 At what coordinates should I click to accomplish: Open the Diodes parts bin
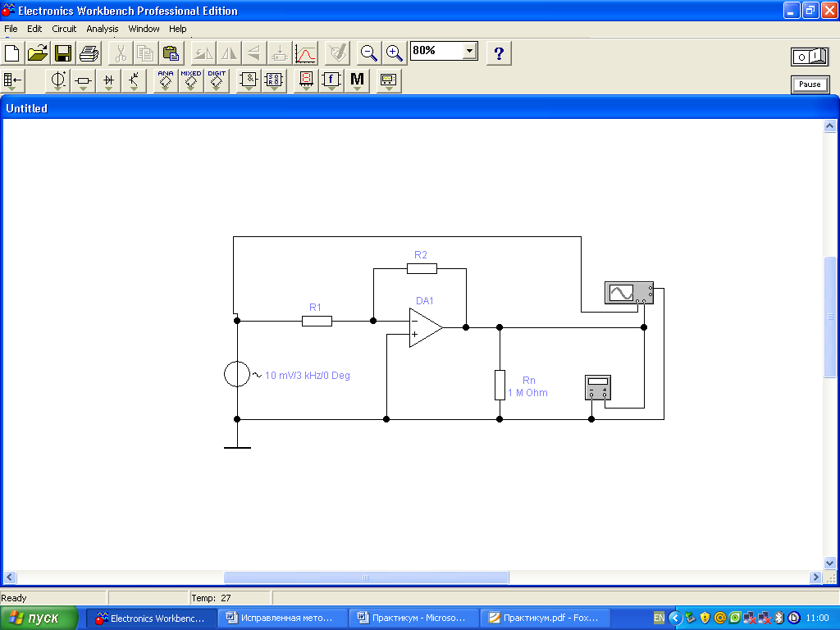[x=109, y=80]
